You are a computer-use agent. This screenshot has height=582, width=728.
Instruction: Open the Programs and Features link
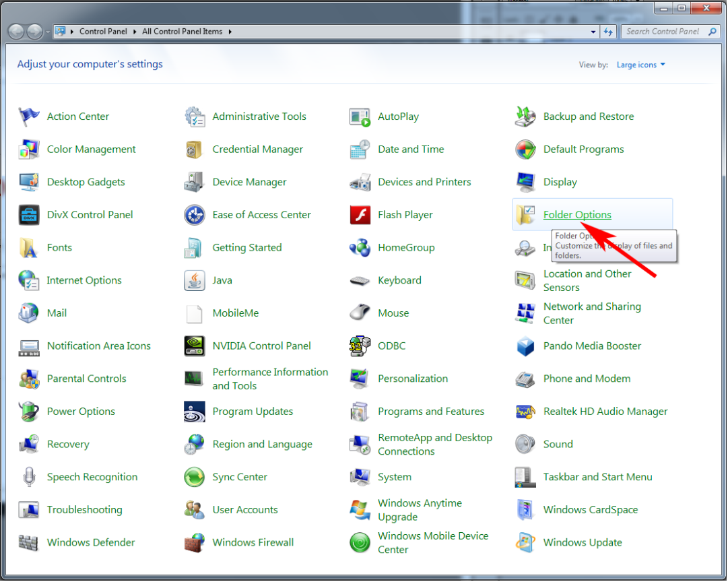click(431, 412)
